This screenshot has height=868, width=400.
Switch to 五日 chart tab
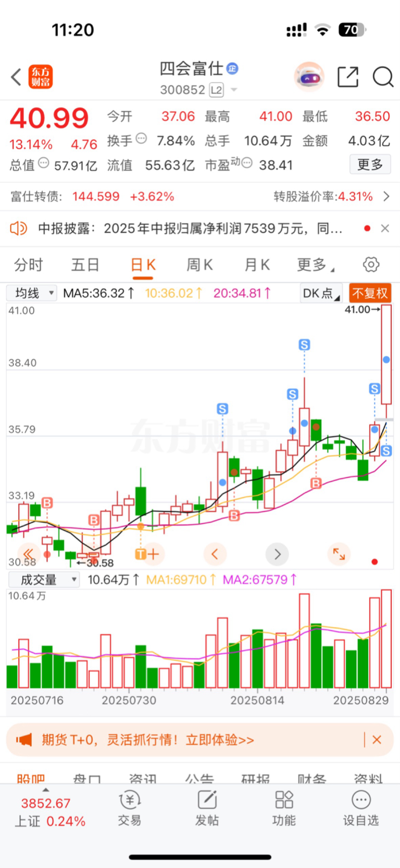point(85,265)
